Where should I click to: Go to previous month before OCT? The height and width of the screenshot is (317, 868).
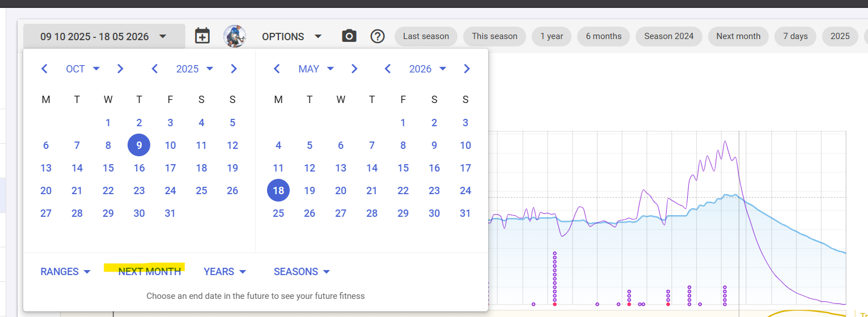(x=45, y=69)
